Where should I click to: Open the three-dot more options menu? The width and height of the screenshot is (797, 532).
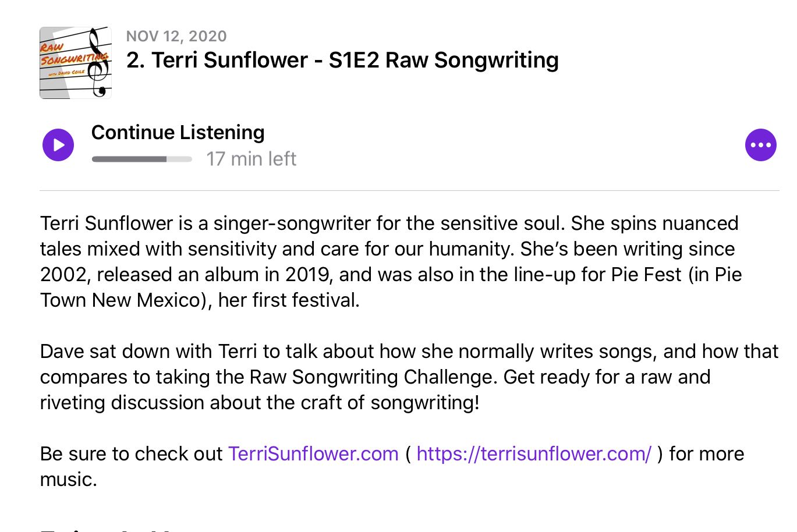coord(760,145)
